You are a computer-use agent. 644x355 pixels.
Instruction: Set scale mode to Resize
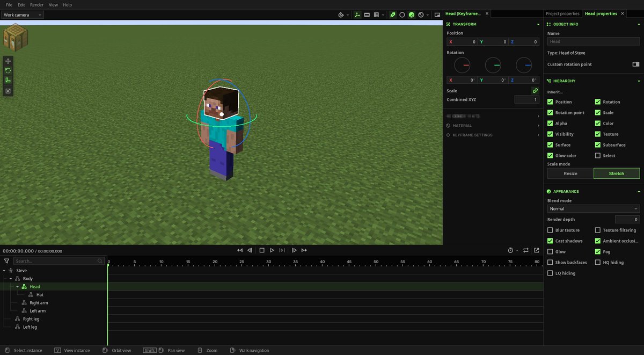tap(570, 173)
